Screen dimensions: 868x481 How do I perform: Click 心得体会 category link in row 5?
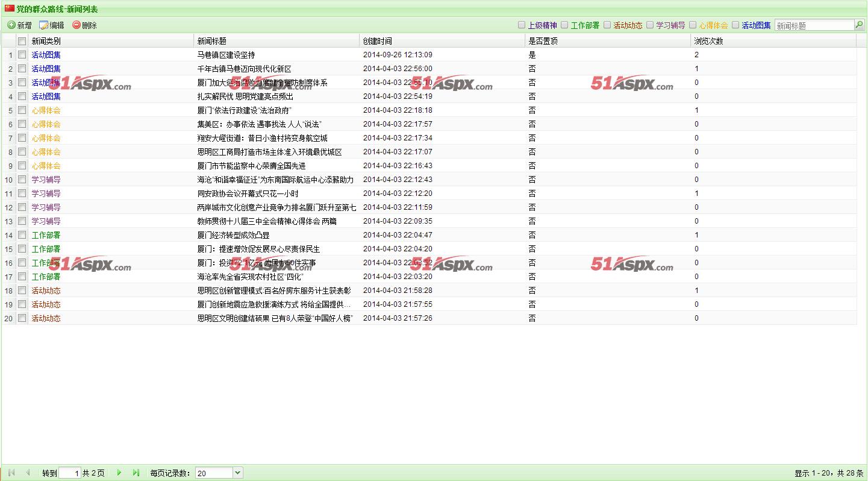click(46, 110)
